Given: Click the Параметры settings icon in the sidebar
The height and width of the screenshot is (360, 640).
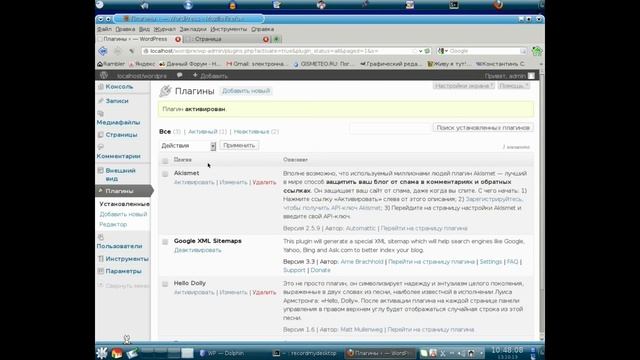Looking at the screenshot, I should click(101, 271).
